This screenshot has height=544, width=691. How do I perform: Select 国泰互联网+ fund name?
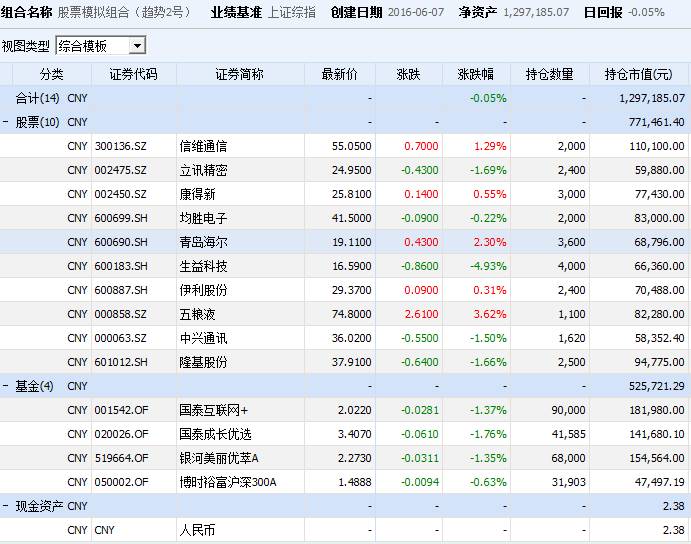(x=214, y=410)
